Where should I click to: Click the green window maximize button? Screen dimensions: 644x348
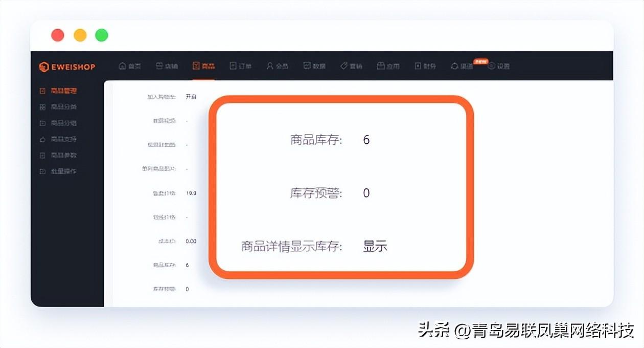[102, 35]
